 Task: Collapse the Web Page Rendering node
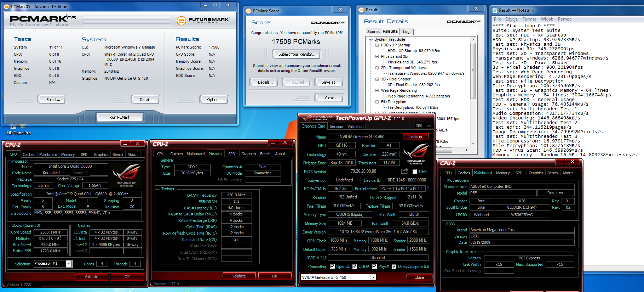[x=377, y=90]
